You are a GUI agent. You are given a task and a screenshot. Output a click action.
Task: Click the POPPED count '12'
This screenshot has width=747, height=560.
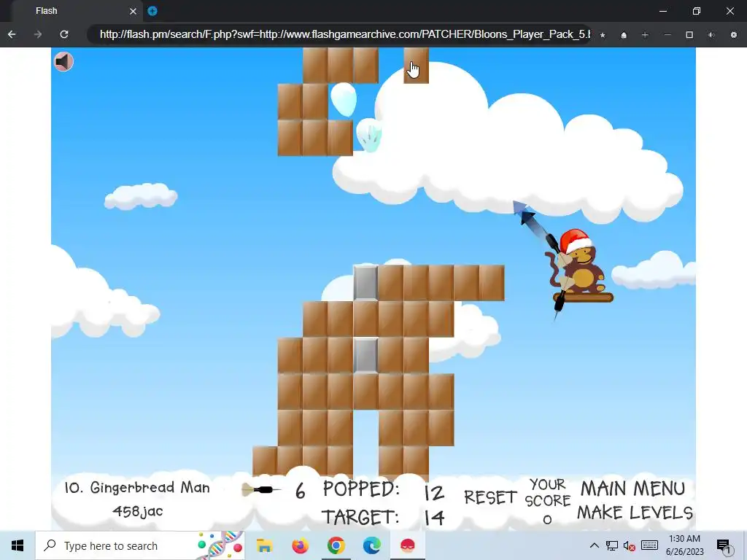click(x=434, y=493)
